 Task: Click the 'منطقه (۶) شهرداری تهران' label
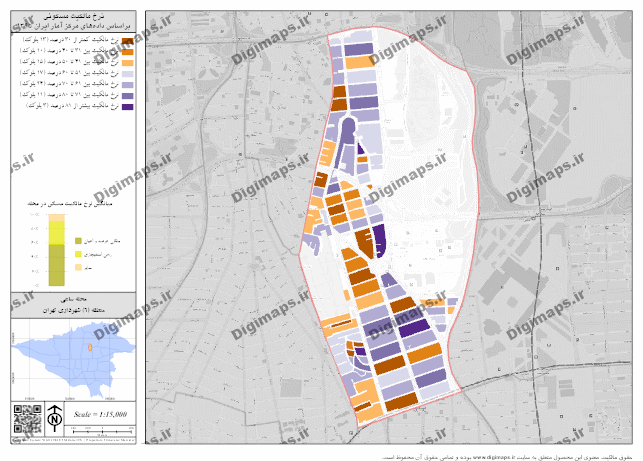74,310
